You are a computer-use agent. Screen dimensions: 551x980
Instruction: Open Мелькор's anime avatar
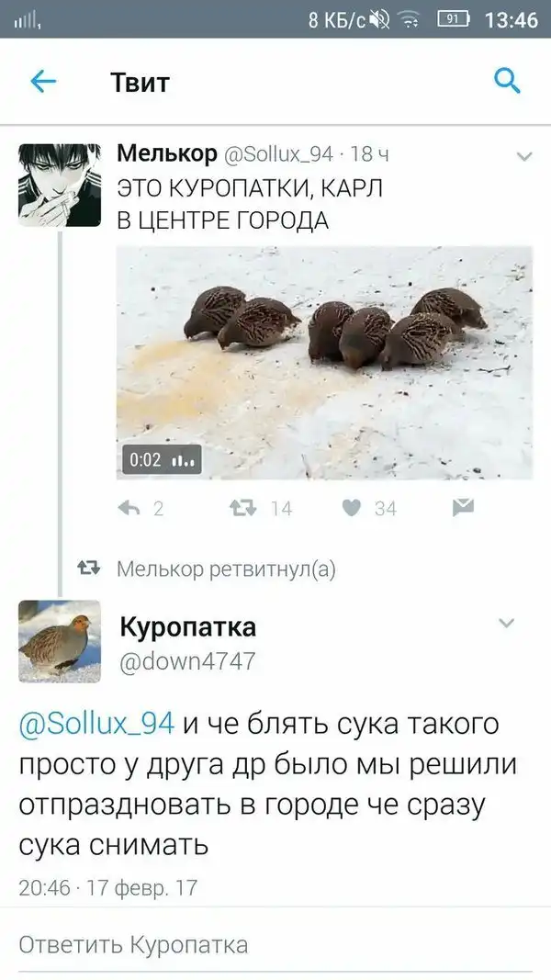[x=60, y=185]
